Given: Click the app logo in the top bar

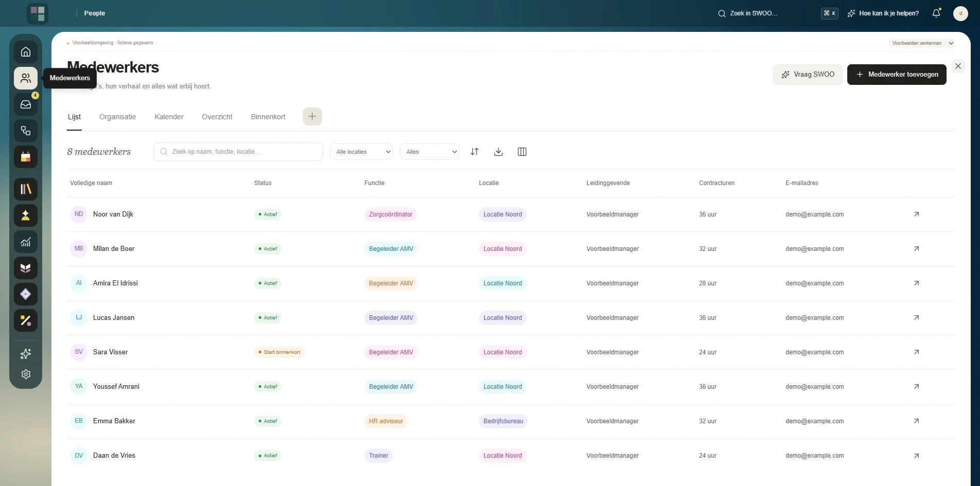Looking at the screenshot, I should pyautogui.click(x=38, y=13).
